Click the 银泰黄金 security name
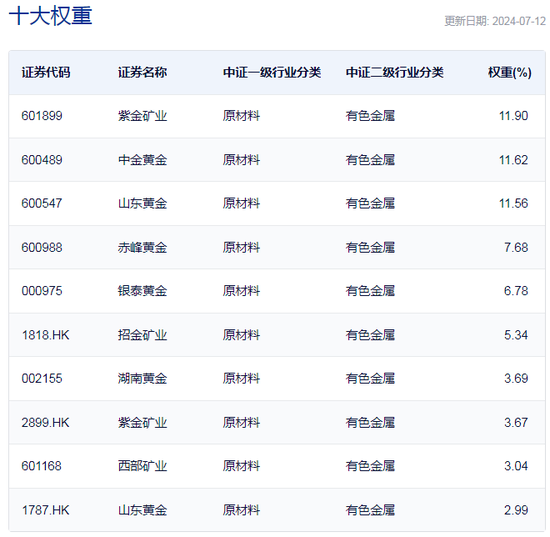The height and width of the screenshot is (537, 550). click(142, 291)
